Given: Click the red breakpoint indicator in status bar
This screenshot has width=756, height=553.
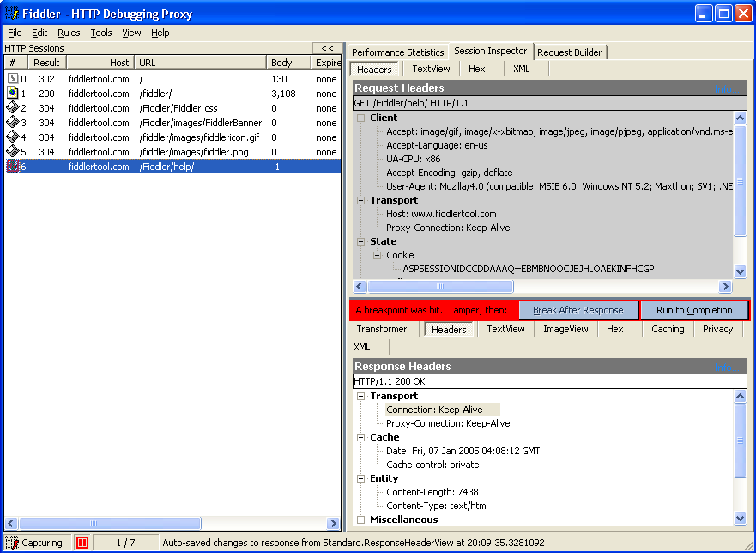Looking at the screenshot, I should click(x=82, y=543).
